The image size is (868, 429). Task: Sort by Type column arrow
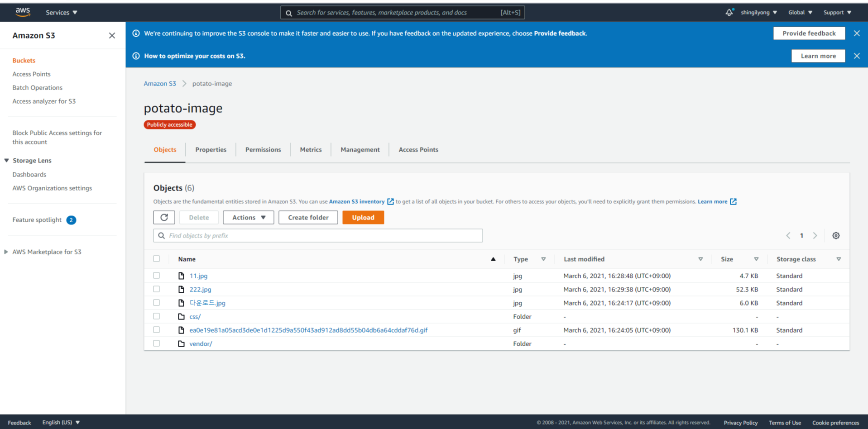click(x=543, y=259)
